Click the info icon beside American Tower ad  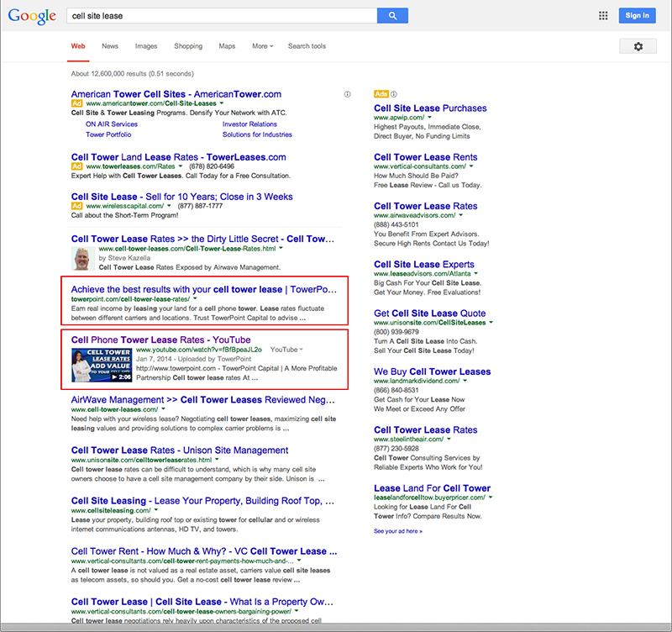347,94
